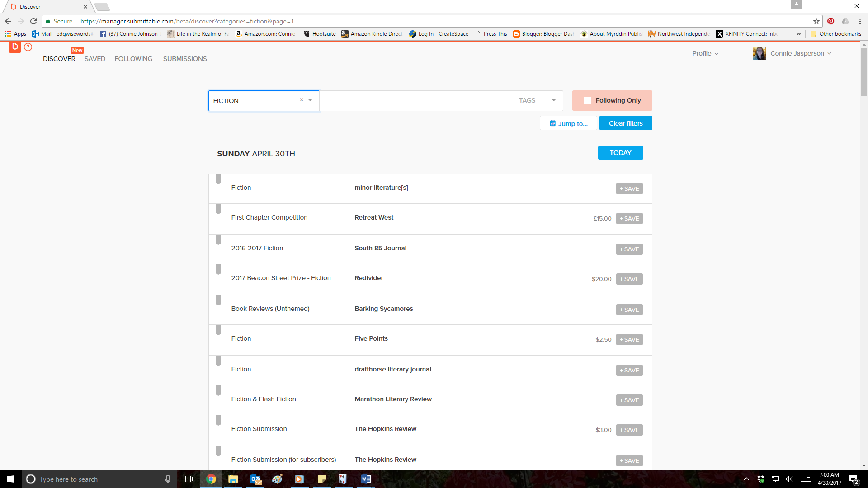This screenshot has height=488, width=868.
Task: Click the Pinterest extension icon
Action: pos(830,21)
